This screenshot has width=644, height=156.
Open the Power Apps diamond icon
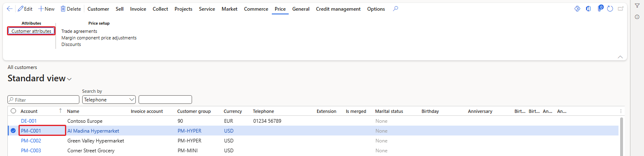coord(577,9)
